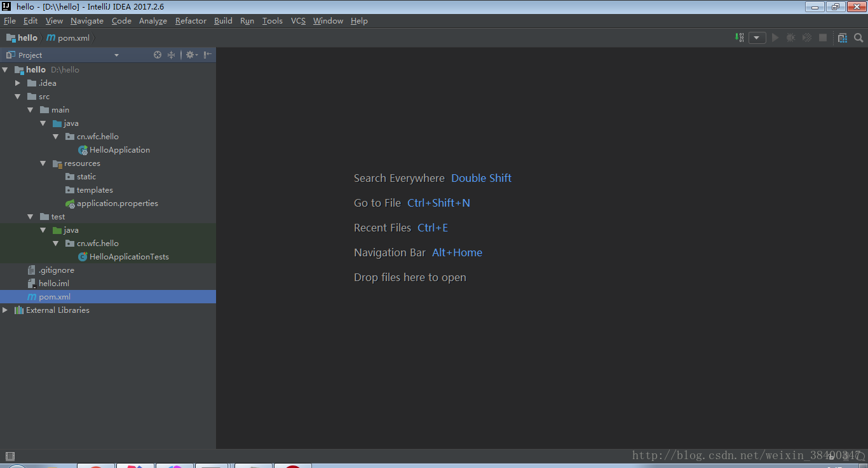Open the Code menu
The image size is (868, 468).
[x=121, y=21]
